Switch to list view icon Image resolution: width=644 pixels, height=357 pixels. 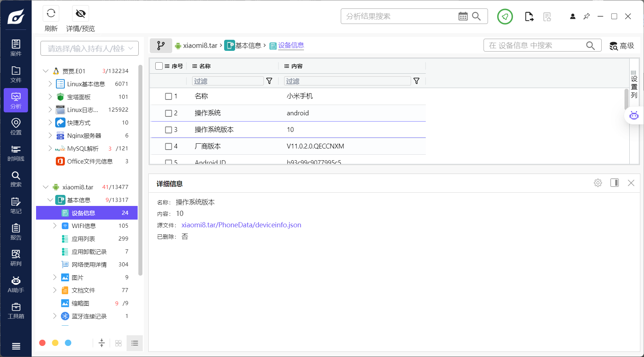[x=135, y=343]
